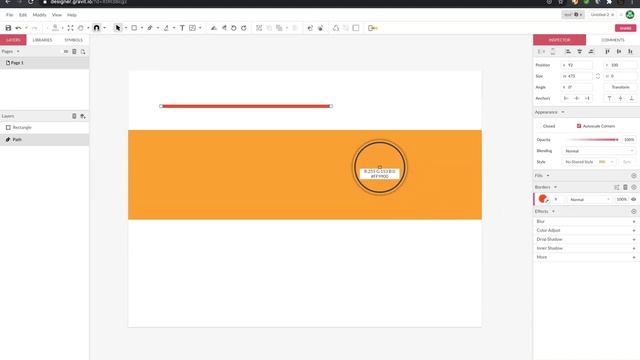Click the Export icon in the toolbar
The height and width of the screenshot is (360, 640).
(373, 28)
